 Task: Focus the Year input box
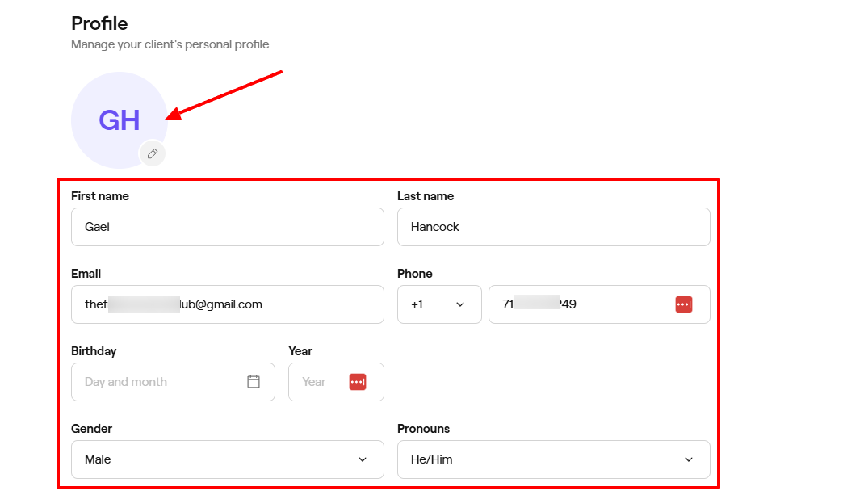[319, 382]
